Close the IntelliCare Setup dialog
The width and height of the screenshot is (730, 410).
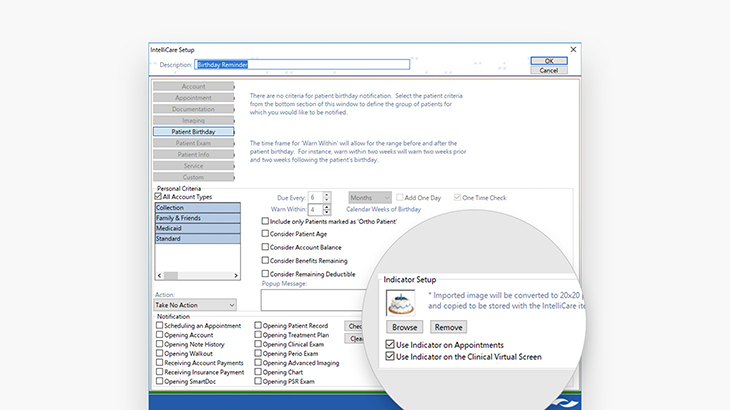(573, 49)
